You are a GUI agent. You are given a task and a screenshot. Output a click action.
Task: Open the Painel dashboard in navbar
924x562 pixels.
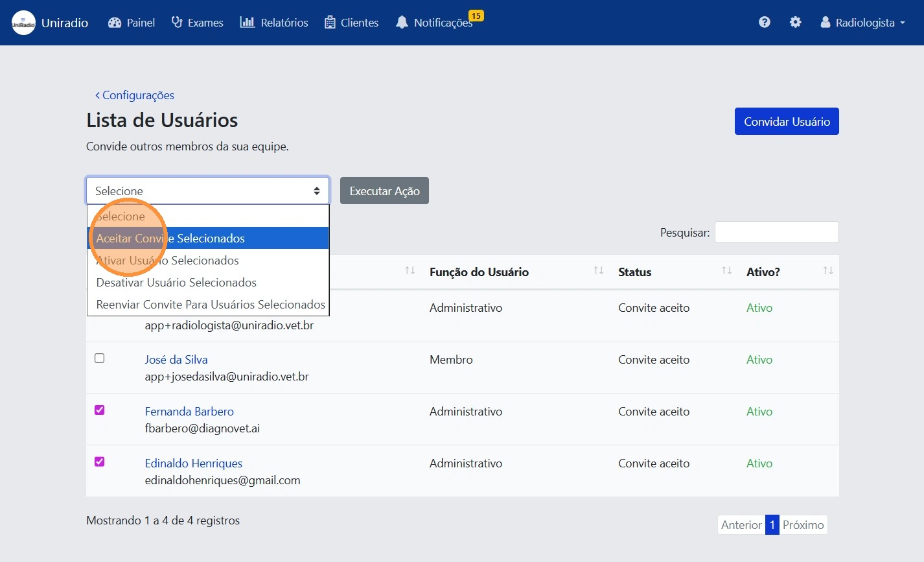132,23
